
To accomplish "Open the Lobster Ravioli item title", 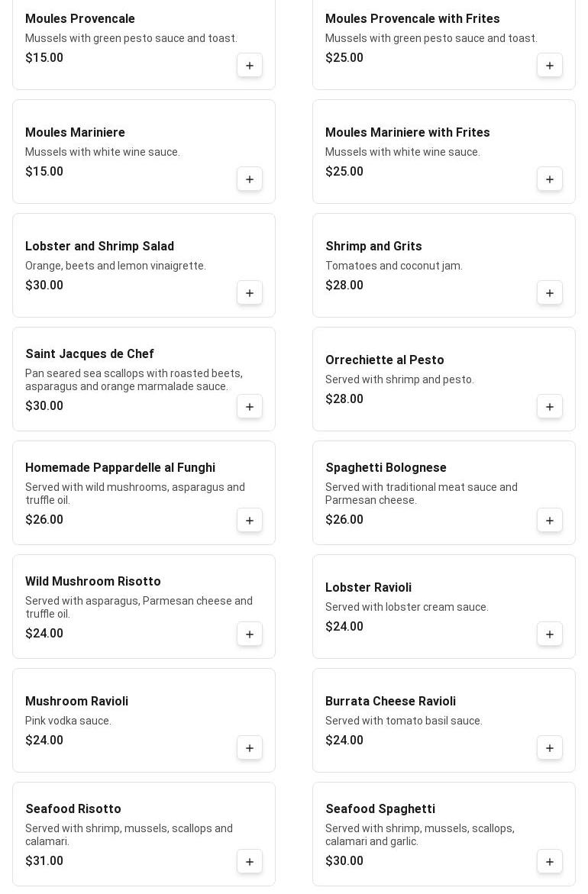I will pyautogui.click(x=368, y=588).
